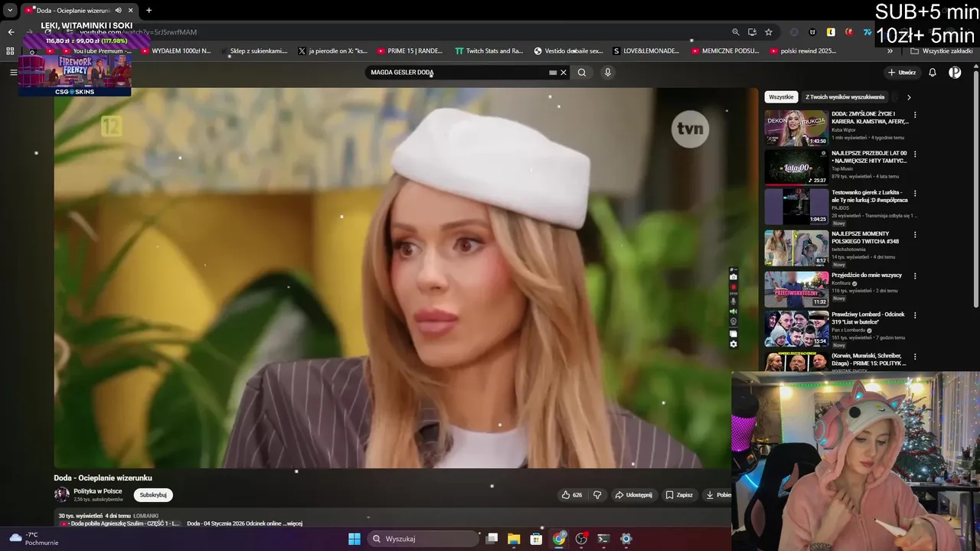Open Polityka w Polsce channel name

[98, 491]
